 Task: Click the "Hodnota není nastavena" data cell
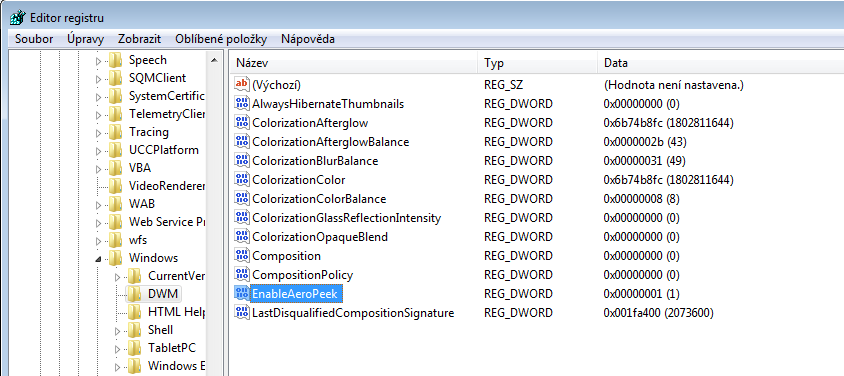pos(673,84)
